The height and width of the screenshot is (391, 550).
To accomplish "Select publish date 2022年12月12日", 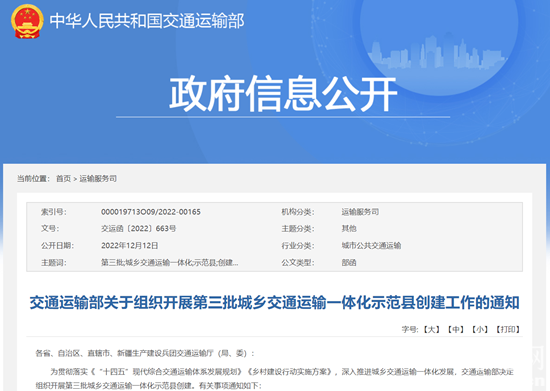I will pos(129,245).
